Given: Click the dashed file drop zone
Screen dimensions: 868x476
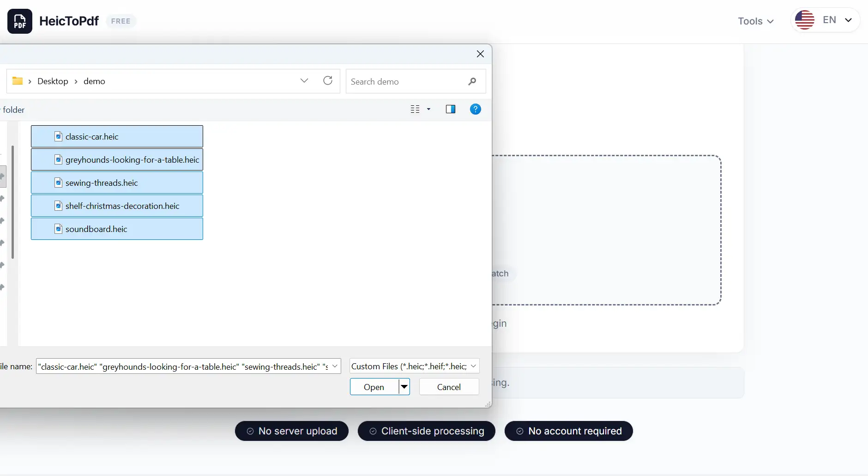Looking at the screenshot, I should (x=606, y=230).
